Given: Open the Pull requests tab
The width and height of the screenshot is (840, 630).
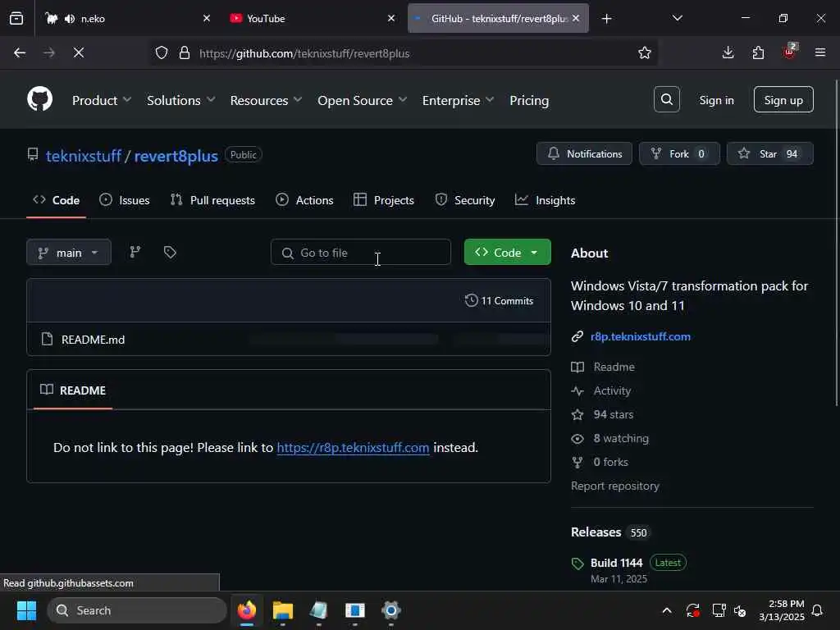Looking at the screenshot, I should [x=212, y=200].
